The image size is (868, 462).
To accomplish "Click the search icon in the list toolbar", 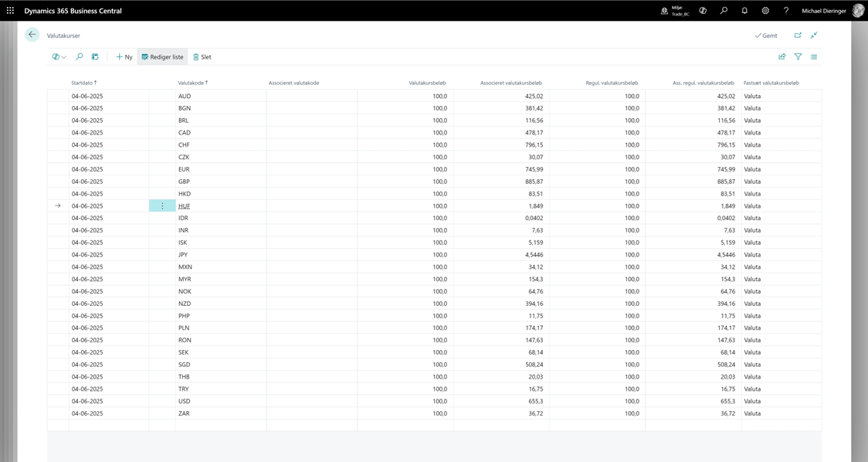I will [x=79, y=57].
